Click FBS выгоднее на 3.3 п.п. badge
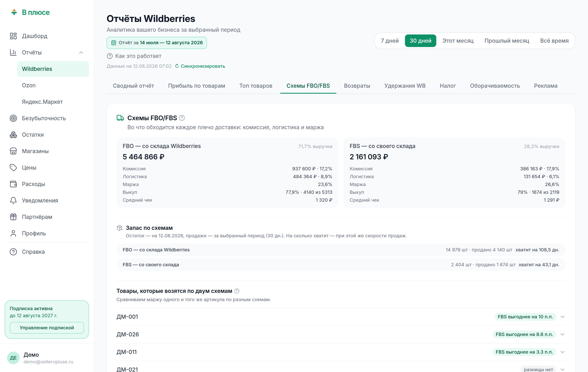 pos(524,352)
